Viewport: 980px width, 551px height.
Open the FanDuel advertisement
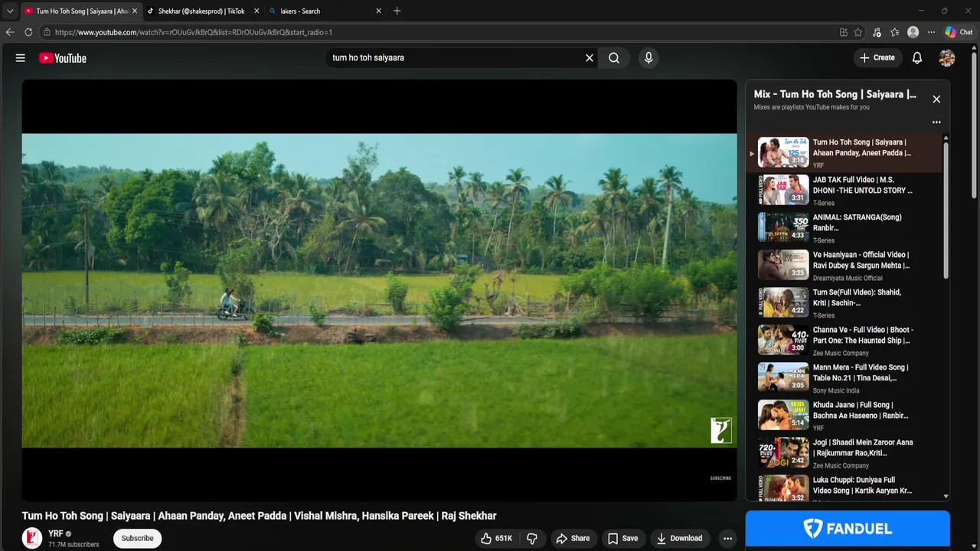(x=848, y=528)
